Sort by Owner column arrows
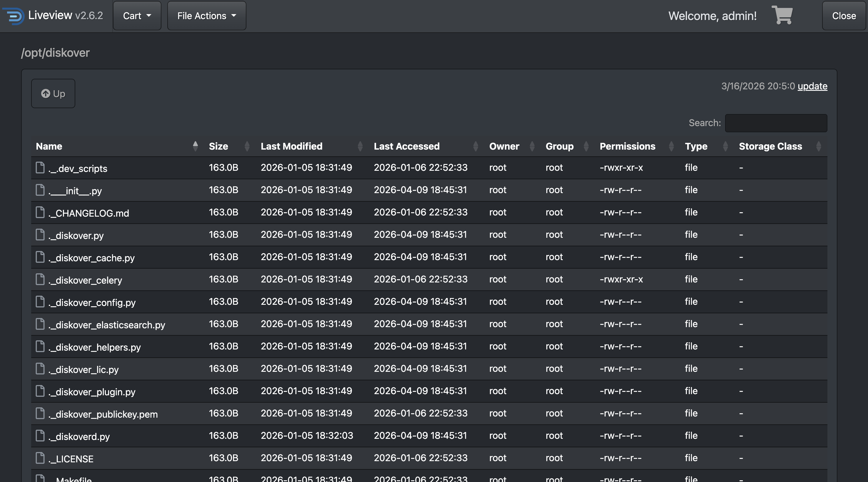Viewport: 868px width, 482px height. 532,146
